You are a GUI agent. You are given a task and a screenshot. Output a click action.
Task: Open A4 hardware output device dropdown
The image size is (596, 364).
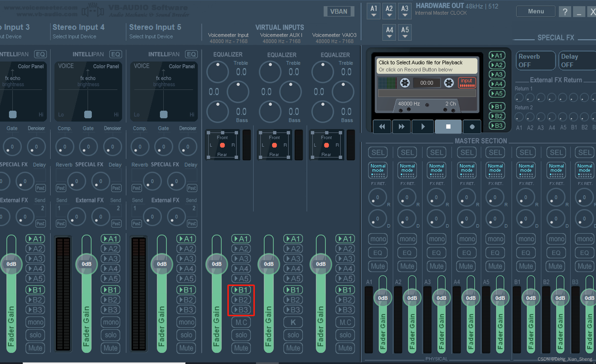pyautogui.click(x=389, y=32)
